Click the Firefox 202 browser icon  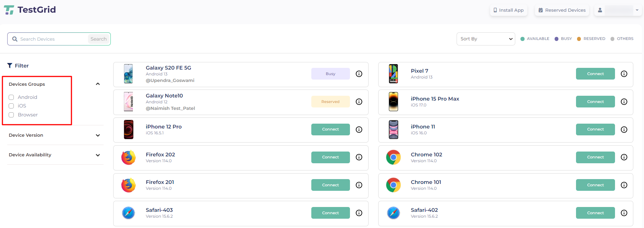128,157
